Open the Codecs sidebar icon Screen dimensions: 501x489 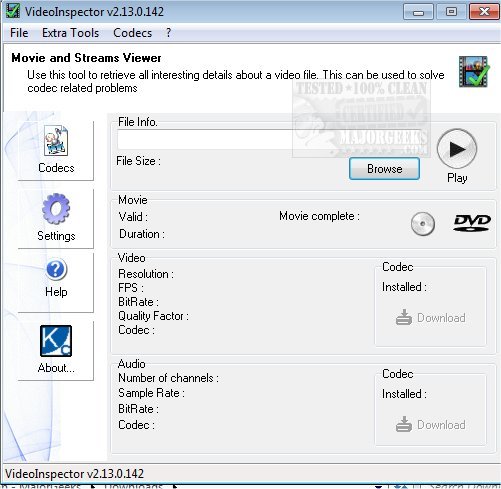click(56, 140)
